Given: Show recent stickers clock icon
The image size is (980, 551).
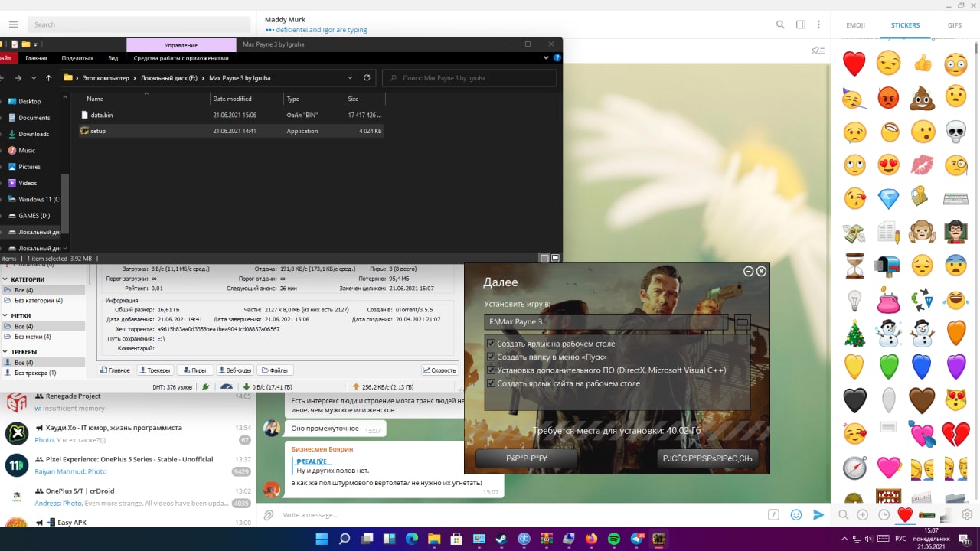Looking at the screenshot, I should pyautogui.click(x=884, y=515).
